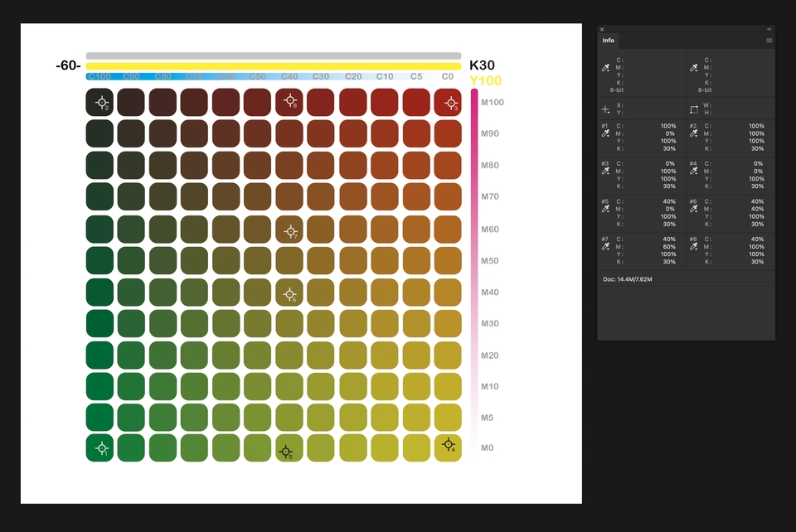The image size is (796, 532).
Task: Select color sampler marker 3 on canvas
Action: [x=450, y=103]
